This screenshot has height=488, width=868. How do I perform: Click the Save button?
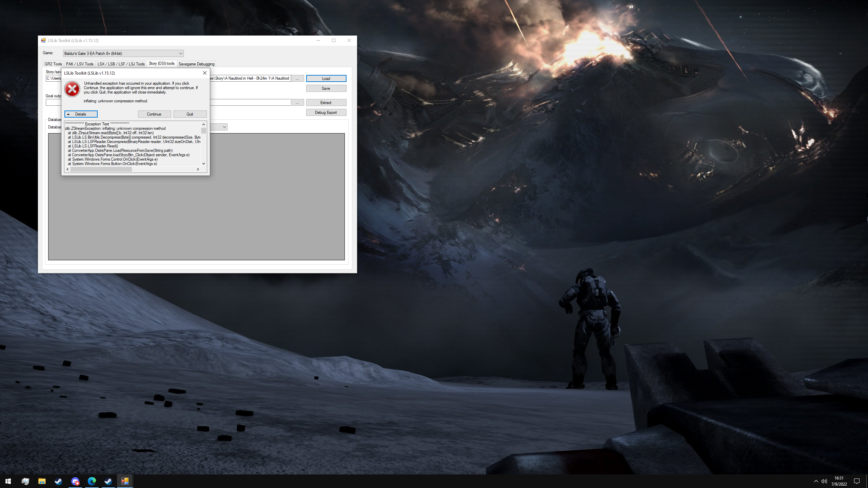tap(326, 88)
